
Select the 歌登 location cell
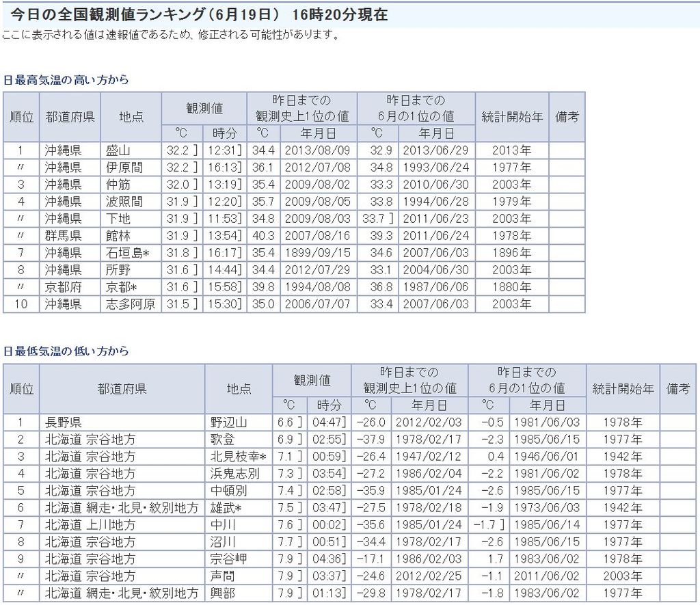pos(224,440)
